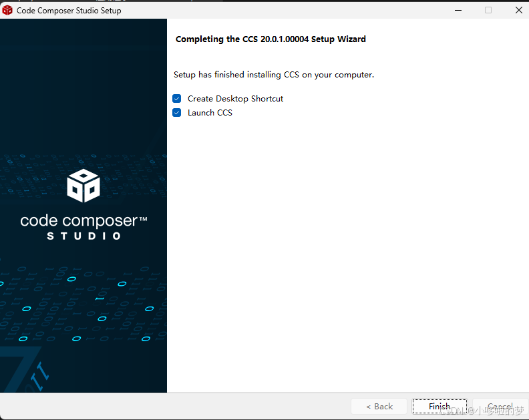Click the "Code Composer Studio Setup" window title

69,11
